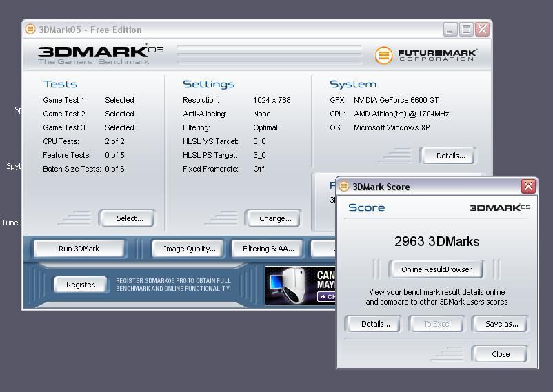553x392 pixels.
Task: Click the disabled To Excel button
Action: (437, 324)
